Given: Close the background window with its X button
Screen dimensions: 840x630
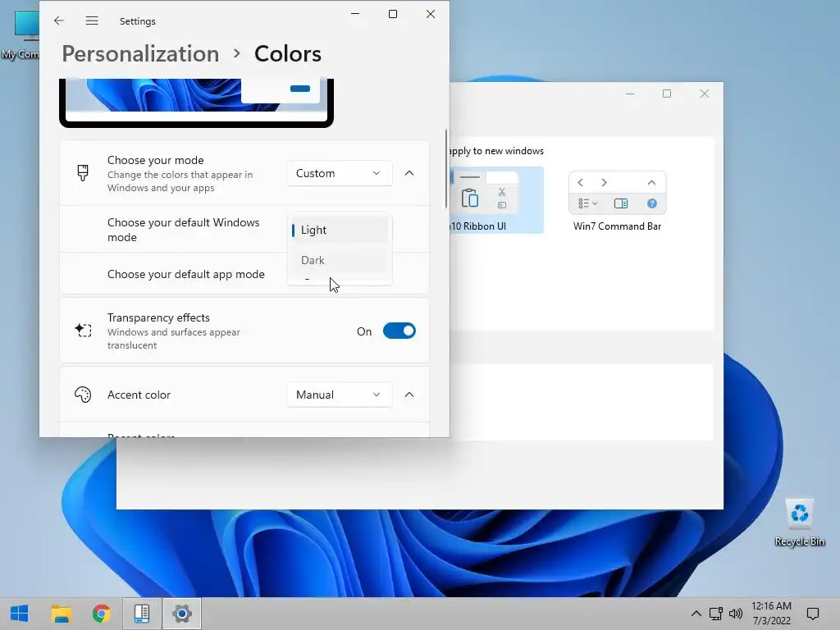Looking at the screenshot, I should coord(705,94).
